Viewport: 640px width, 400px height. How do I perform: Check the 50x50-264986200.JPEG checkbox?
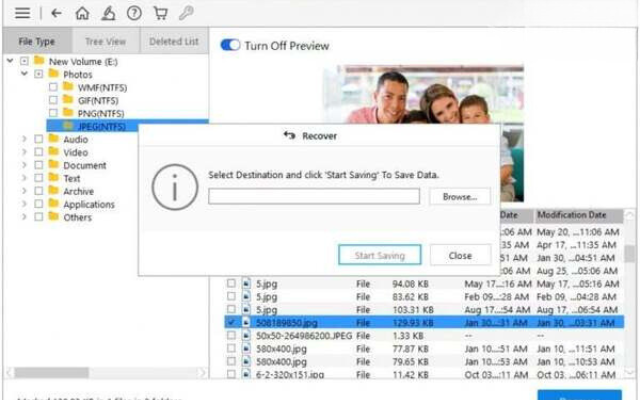231,336
